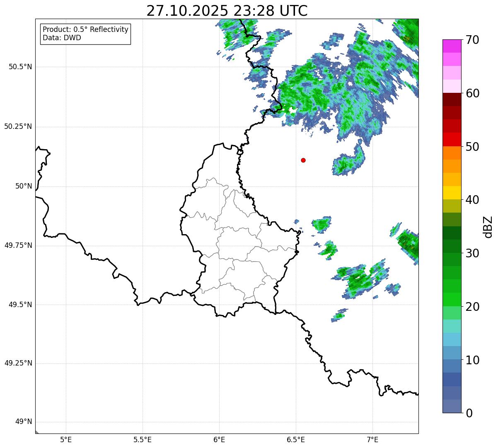This screenshot has height=448, width=498.
Task: Click the 50°N latitude label
Action: point(24,186)
